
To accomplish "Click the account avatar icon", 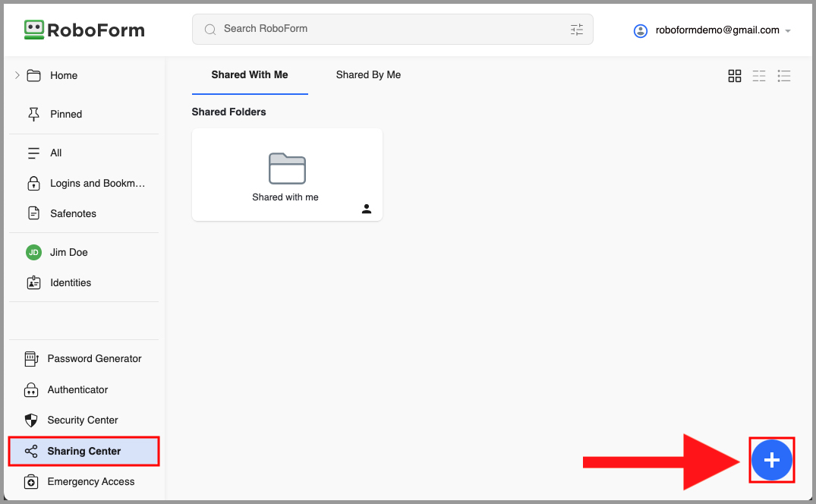I will 640,30.
